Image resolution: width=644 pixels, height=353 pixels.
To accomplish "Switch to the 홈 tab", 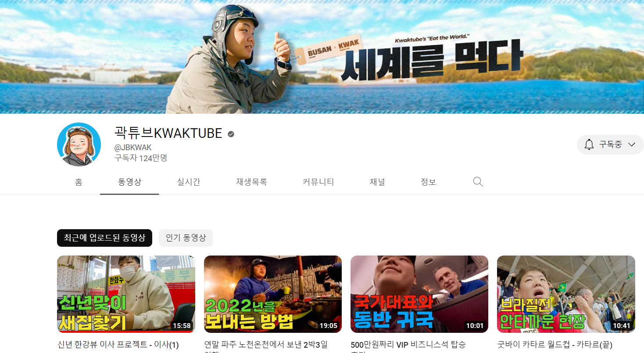I will (x=79, y=182).
